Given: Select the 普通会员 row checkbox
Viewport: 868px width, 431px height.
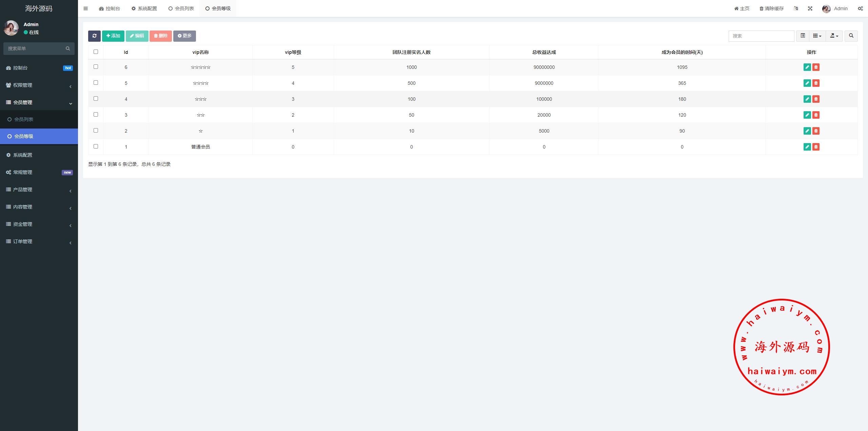Looking at the screenshot, I should coord(96,146).
